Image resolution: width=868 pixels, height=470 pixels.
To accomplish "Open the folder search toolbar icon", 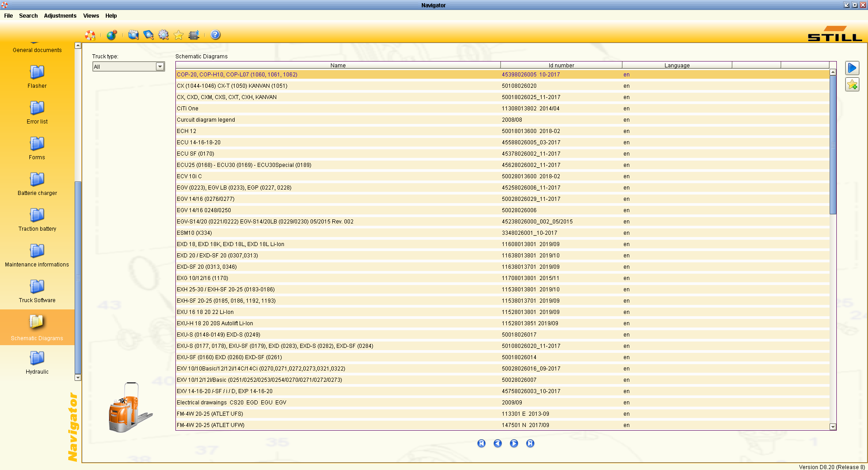I will coord(133,35).
